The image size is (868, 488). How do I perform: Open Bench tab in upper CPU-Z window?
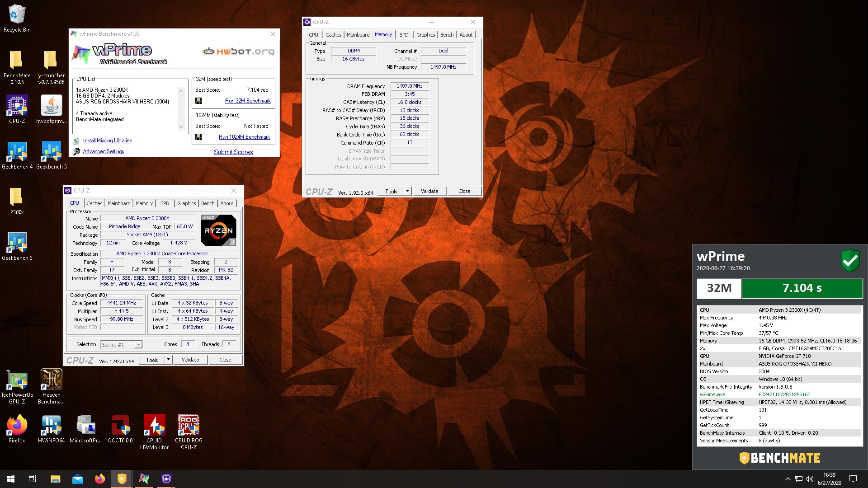click(447, 35)
